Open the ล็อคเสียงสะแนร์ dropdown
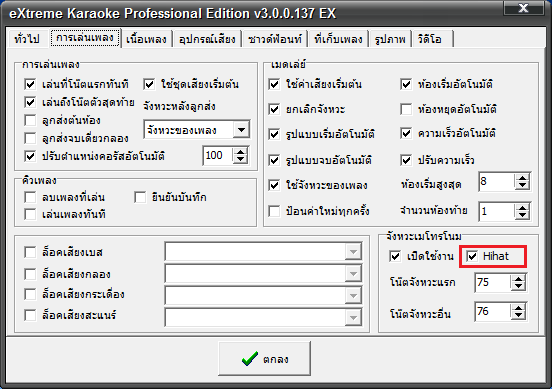Viewport: 552px width, 389px height. tap(353, 317)
